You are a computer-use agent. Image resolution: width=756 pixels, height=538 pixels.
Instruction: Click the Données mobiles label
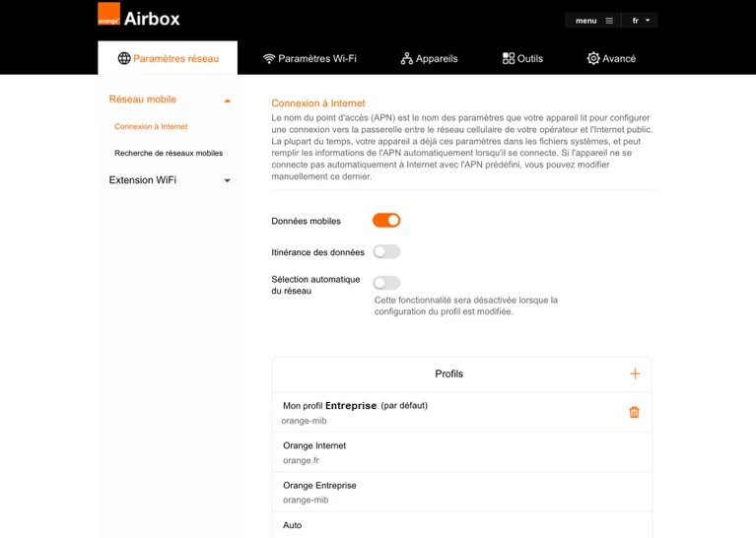point(306,221)
